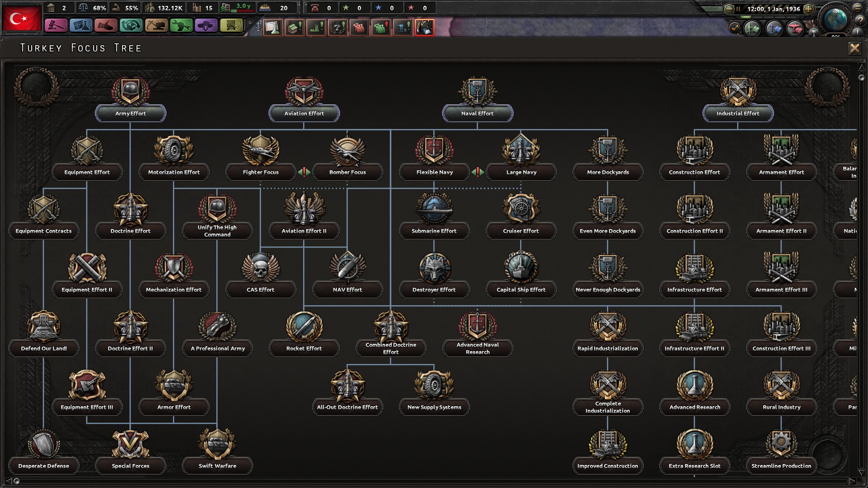Decrease game speed with the minus button
The image size is (868, 488).
click(x=729, y=9)
